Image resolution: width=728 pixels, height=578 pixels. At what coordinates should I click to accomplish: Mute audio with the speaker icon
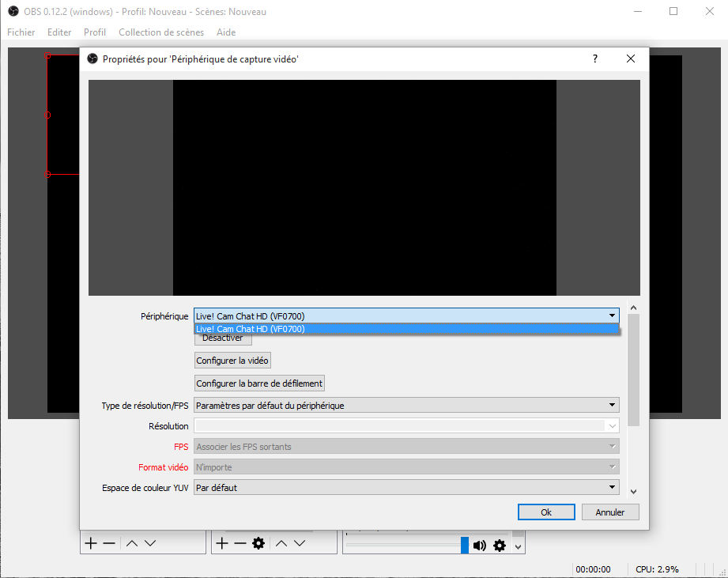click(480, 546)
